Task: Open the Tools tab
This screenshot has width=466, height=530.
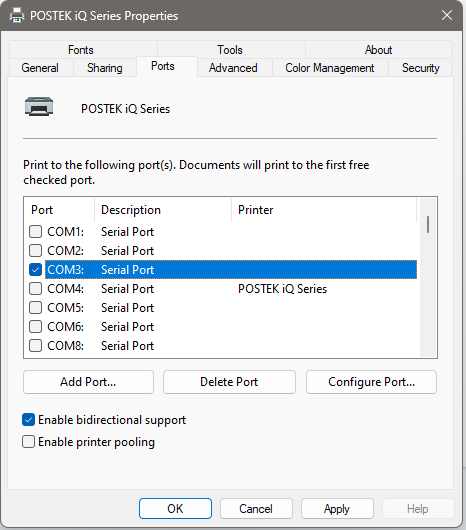Action: click(230, 50)
